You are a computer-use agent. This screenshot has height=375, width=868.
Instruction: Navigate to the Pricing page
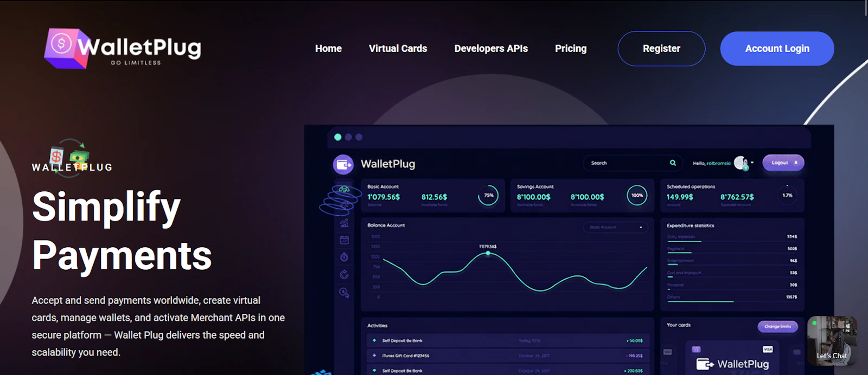[x=571, y=49]
